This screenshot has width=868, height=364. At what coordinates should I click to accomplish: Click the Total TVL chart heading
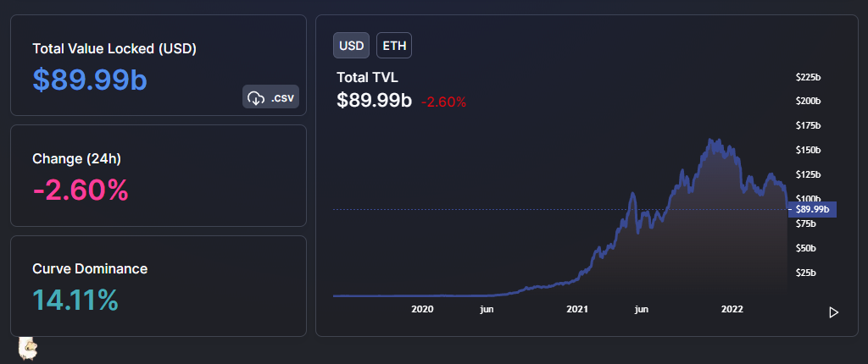367,77
